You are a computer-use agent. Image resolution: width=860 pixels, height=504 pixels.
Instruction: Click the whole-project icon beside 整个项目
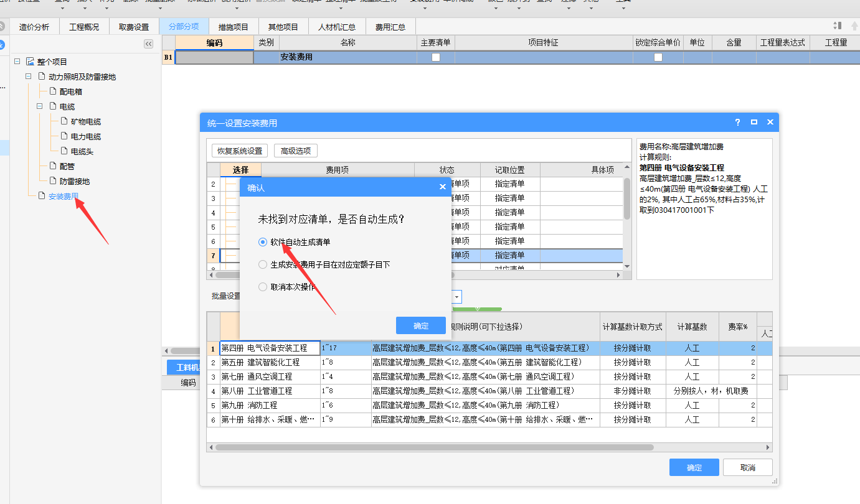pos(30,62)
